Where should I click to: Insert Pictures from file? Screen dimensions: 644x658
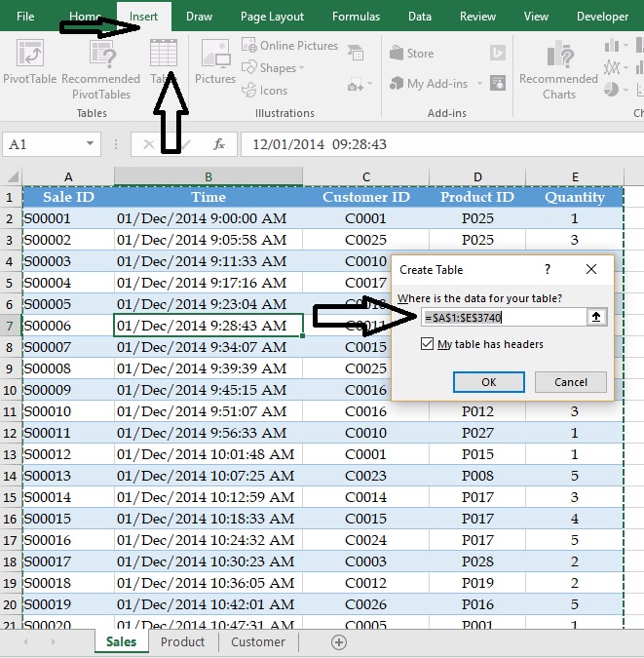click(x=215, y=61)
